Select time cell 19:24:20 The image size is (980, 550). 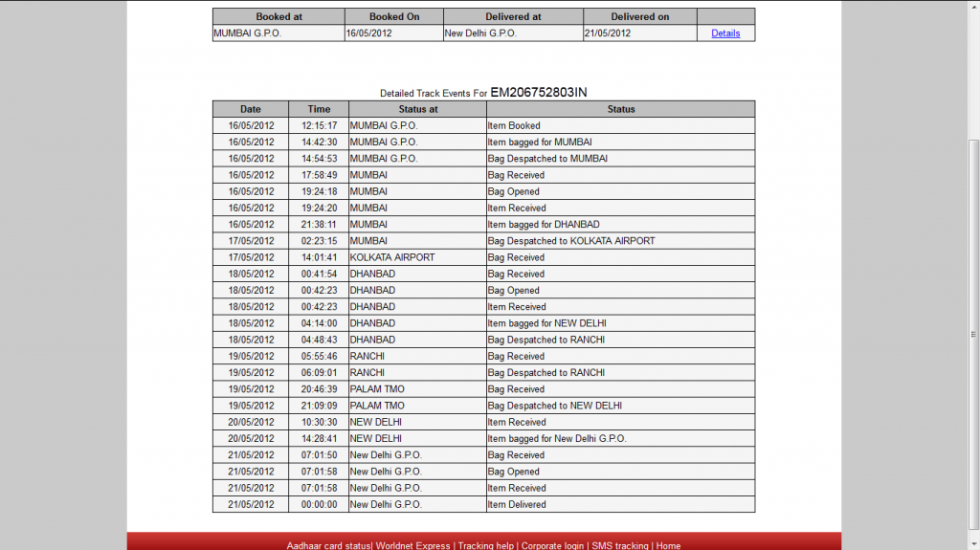coord(319,209)
